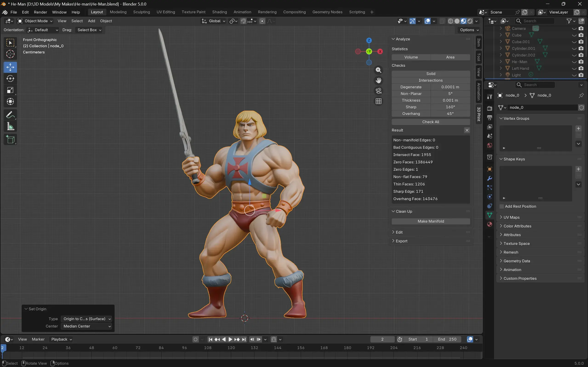The height and width of the screenshot is (367, 588).
Task: Switch to the Sculpting workspace tab
Action: pyautogui.click(x=141, y=12)
